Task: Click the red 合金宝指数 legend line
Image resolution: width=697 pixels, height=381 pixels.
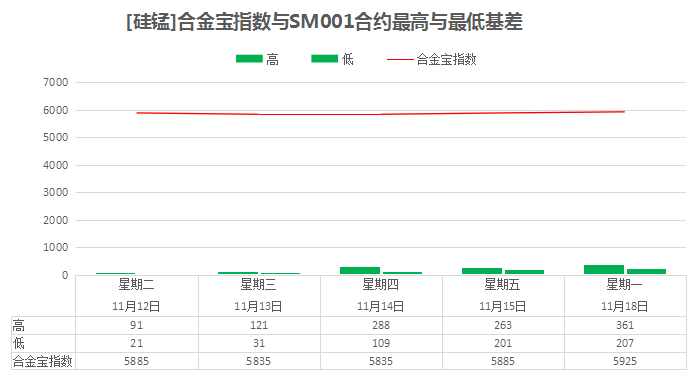Action: click(x=400, y=59)
